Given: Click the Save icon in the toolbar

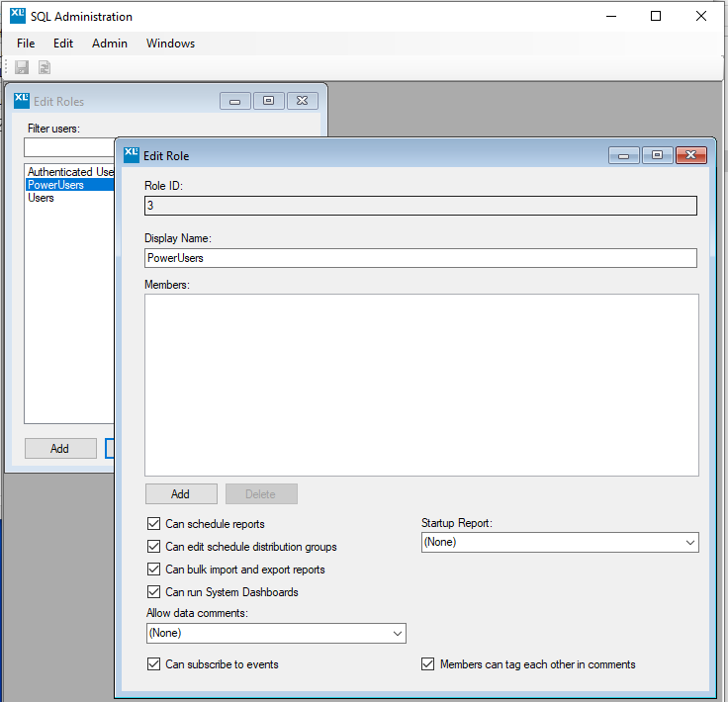Looking at the screenshot, I should click(x=22, y=67).
